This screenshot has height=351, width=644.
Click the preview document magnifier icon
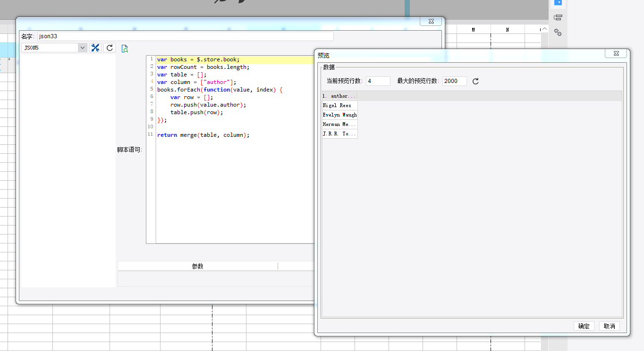pyautogui.click(x=125, y=48)
